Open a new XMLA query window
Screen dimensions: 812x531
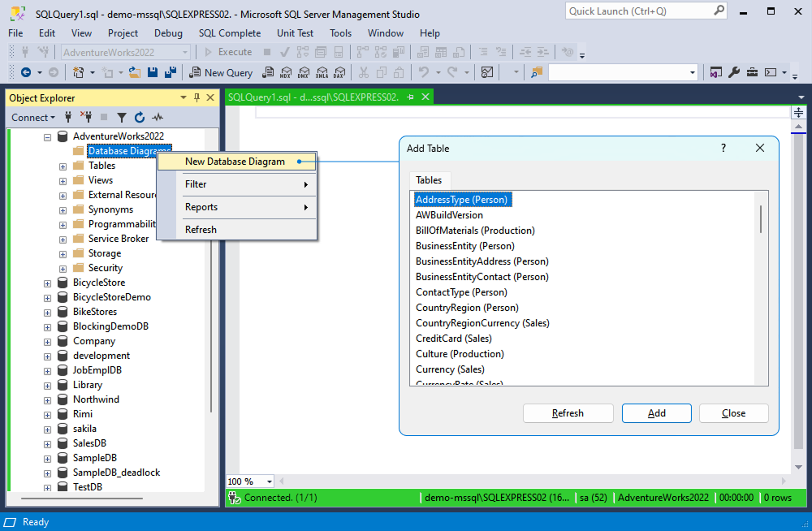pyautogui.click(x=322, y=72)
